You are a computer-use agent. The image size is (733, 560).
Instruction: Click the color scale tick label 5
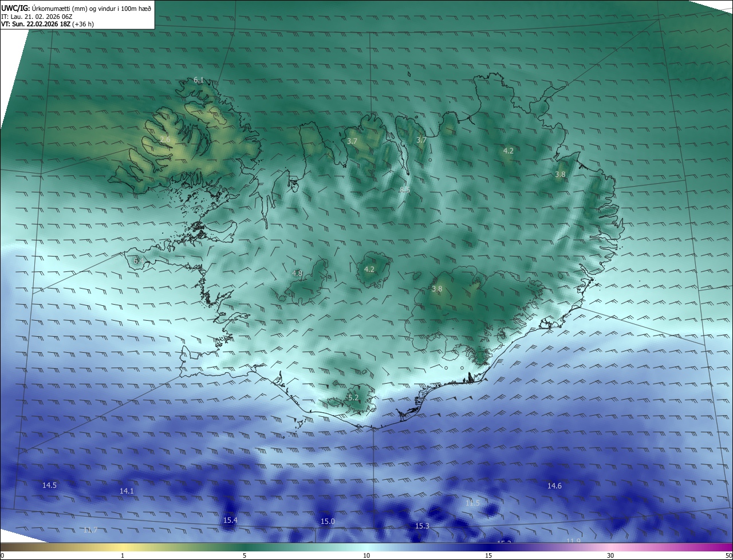pos(245,556)
